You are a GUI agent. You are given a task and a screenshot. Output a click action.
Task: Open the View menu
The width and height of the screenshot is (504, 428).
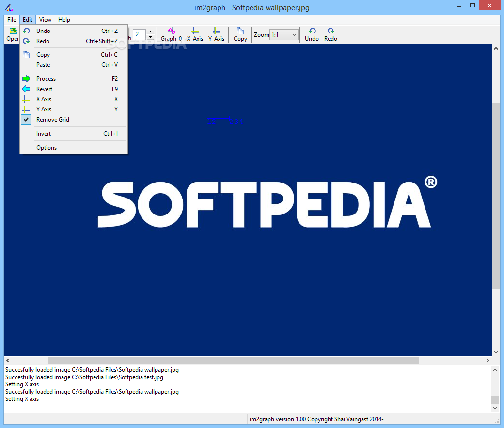click(x=46, y=19)
